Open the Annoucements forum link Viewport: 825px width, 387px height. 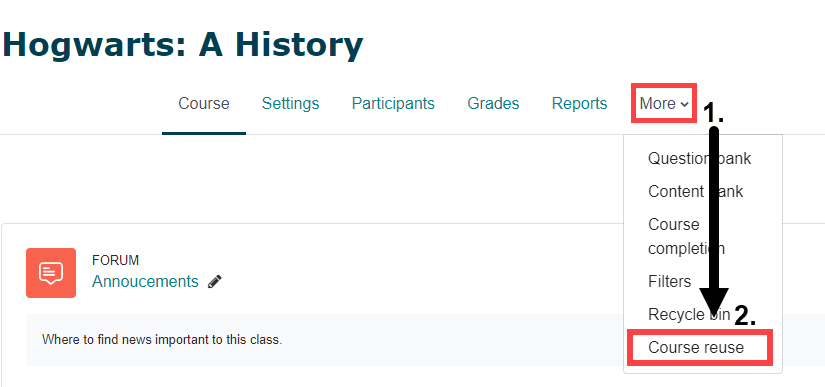(145, 281)
